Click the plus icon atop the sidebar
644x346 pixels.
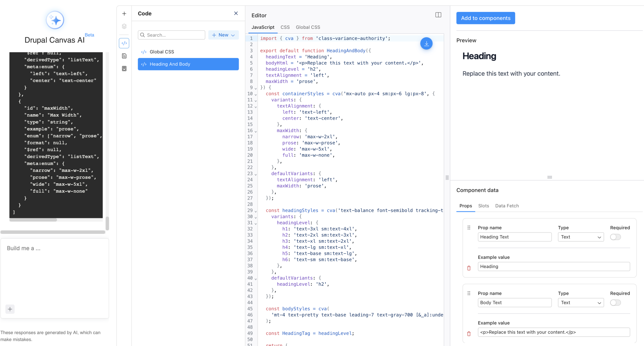[x=124, y=14]
